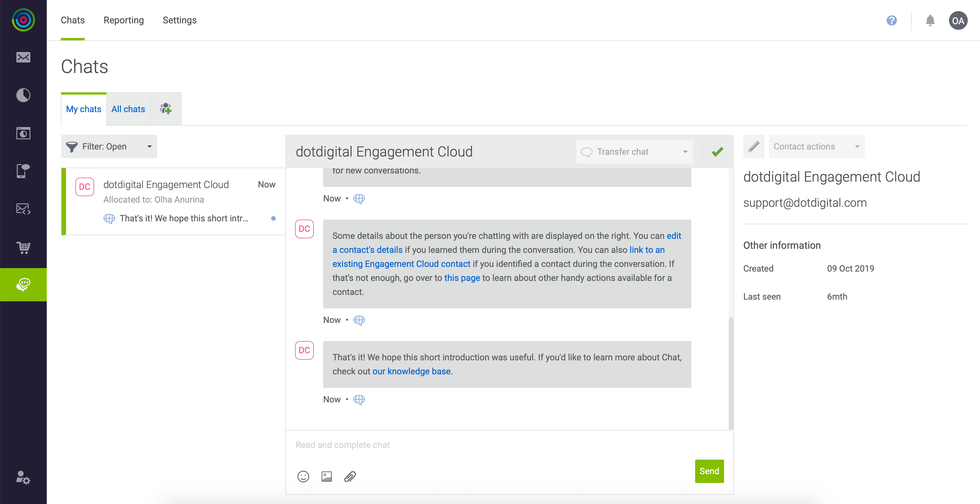The image size is (980, 504).
Task: Click the funnel filter icon
Action: coord(72,147)
